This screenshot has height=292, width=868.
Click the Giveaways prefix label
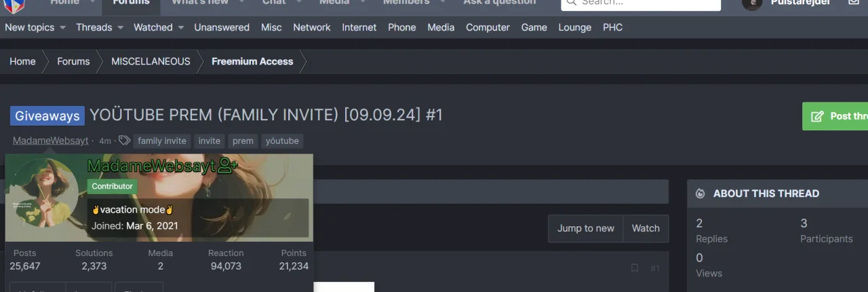coord(47,115)
